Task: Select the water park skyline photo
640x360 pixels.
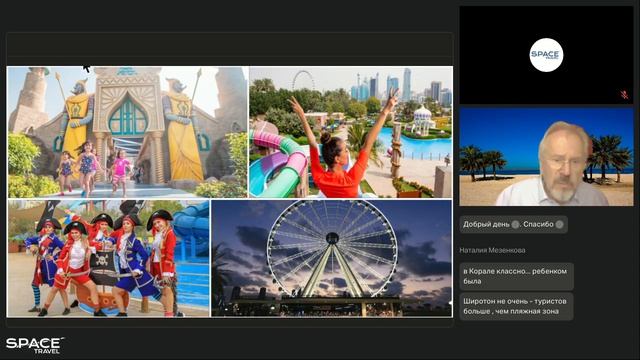Action: coord(351,132)
